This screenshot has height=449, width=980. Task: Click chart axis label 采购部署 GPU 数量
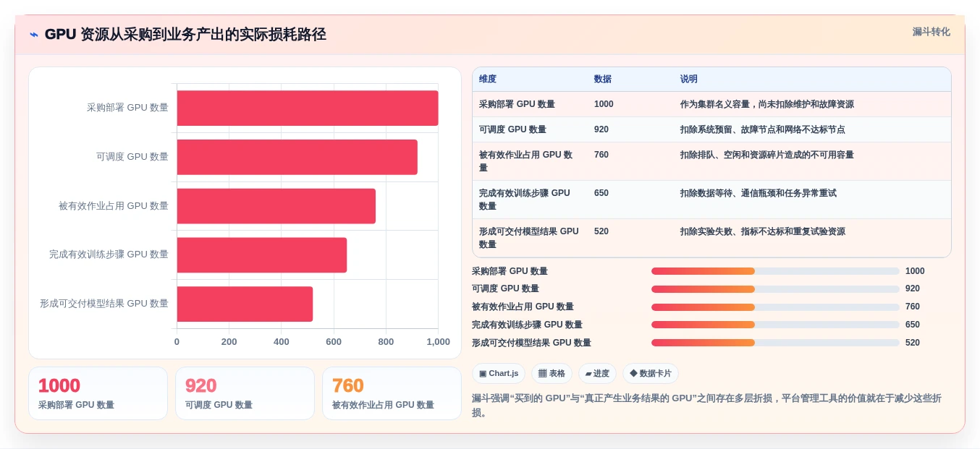point(127,108)
